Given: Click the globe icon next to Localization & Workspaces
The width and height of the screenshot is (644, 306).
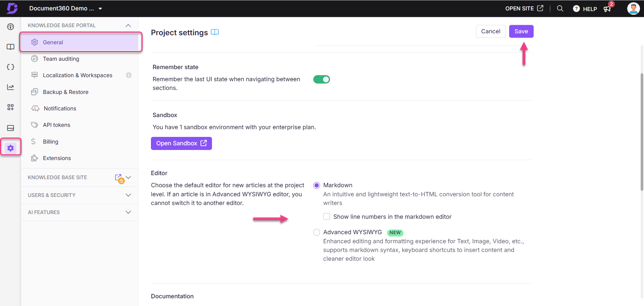Looking at the screenshot, I should tap(129, 75).
